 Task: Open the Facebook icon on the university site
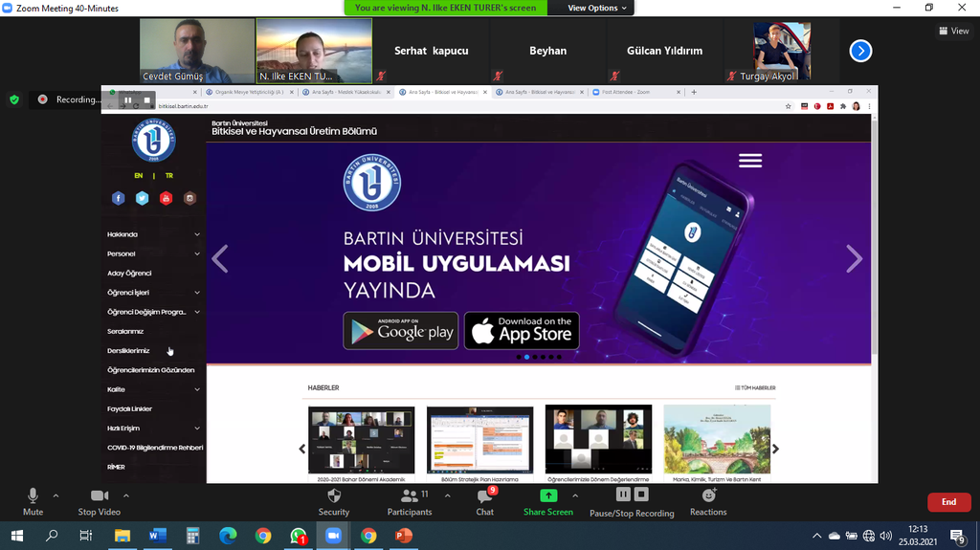pyautogui.click(x=118, y=198)
